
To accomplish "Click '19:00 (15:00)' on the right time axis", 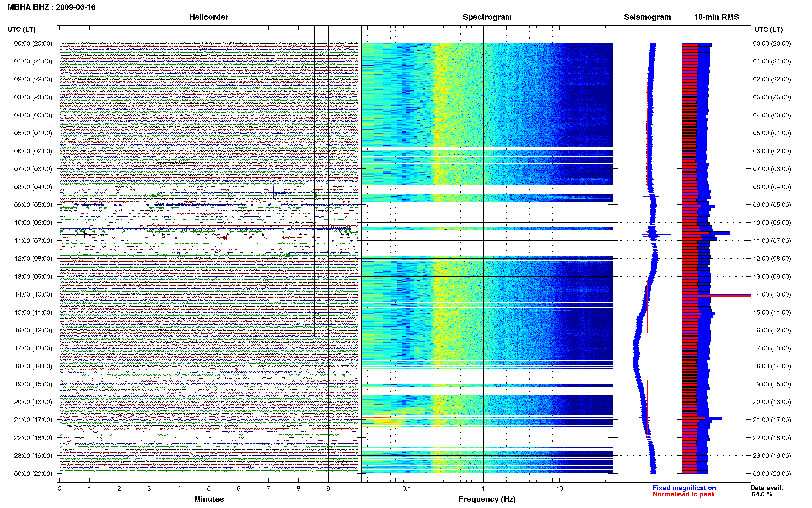I will click(x=772, y=384).
